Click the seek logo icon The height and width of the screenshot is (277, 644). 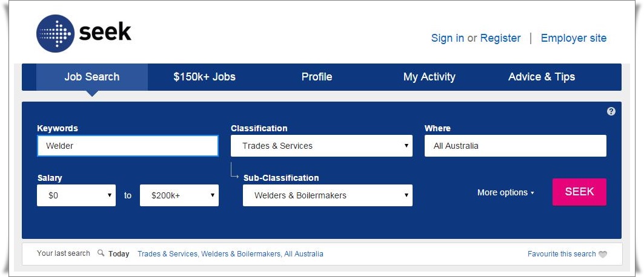coord(56,34)
